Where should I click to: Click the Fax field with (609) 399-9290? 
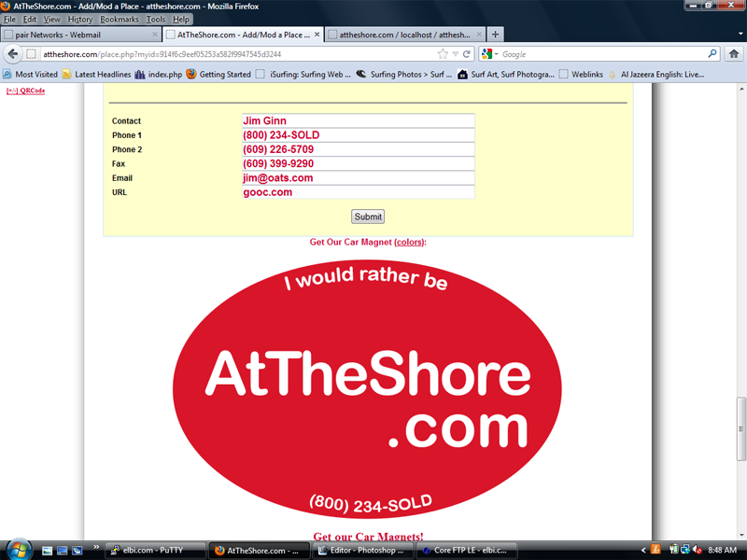click(359, 164)
